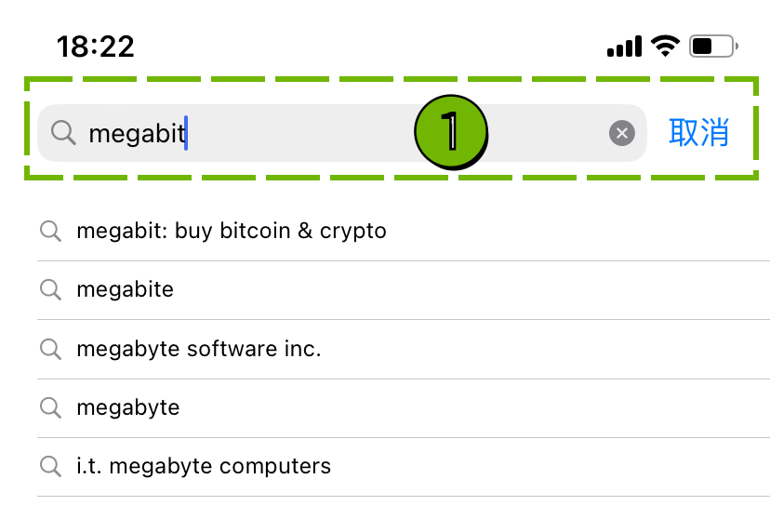Tap the 18:22 clock in the status bar
Image resolution: width=770 pixels, height=532 pixels.
95,47
